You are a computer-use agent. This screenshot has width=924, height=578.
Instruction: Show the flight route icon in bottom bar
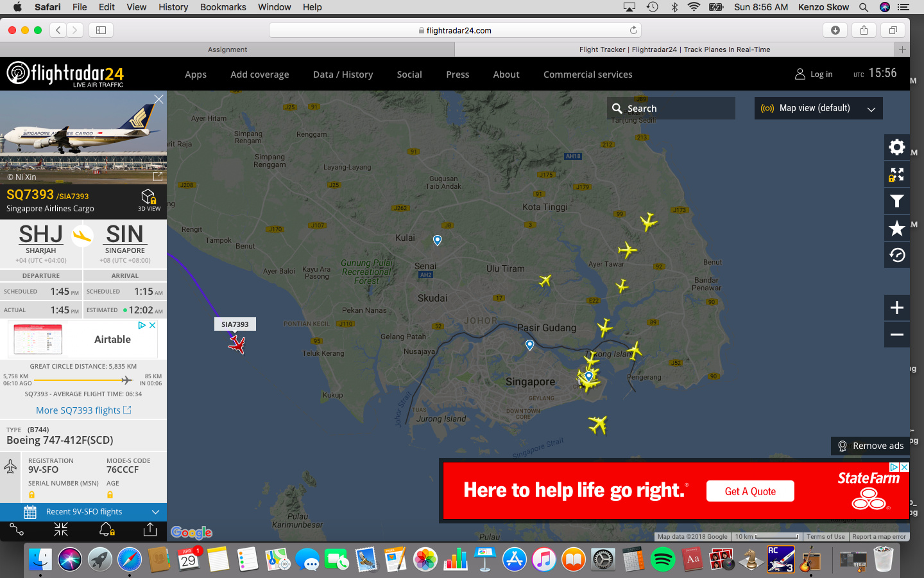point(17,530)
